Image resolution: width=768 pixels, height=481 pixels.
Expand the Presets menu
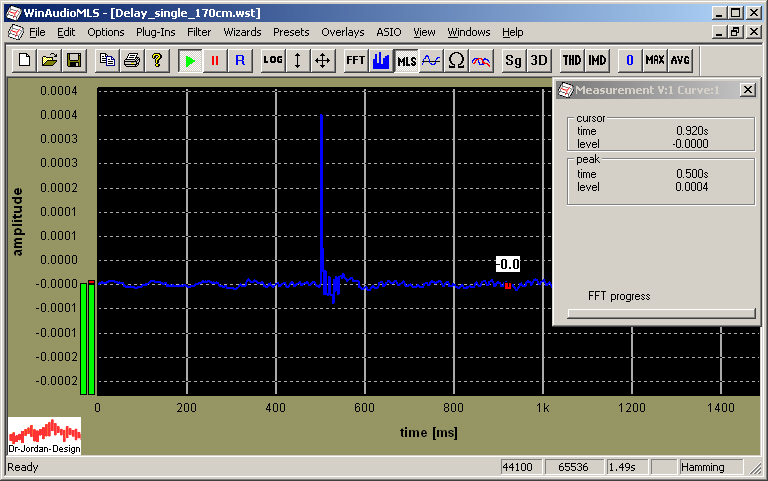291,32
